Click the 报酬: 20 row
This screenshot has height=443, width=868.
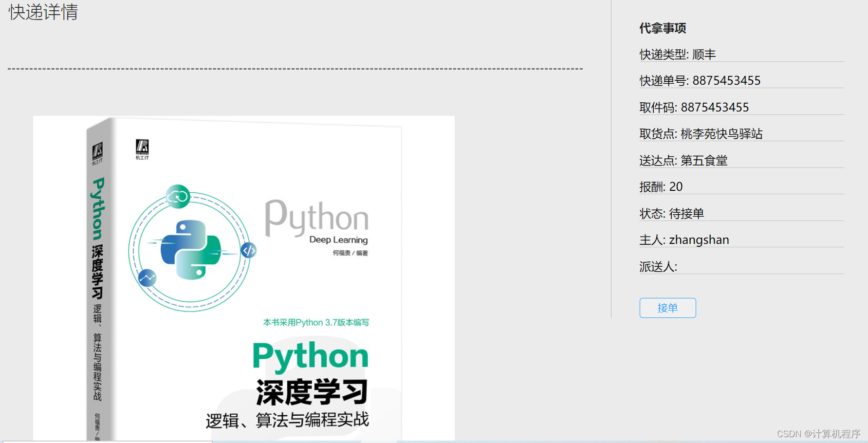point(741,187)
